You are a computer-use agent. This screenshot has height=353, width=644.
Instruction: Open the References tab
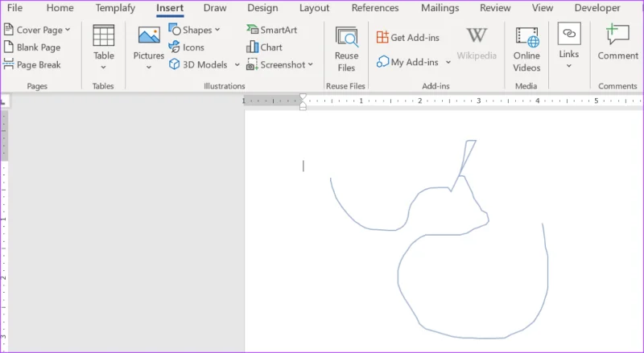(x=375, y=8)
